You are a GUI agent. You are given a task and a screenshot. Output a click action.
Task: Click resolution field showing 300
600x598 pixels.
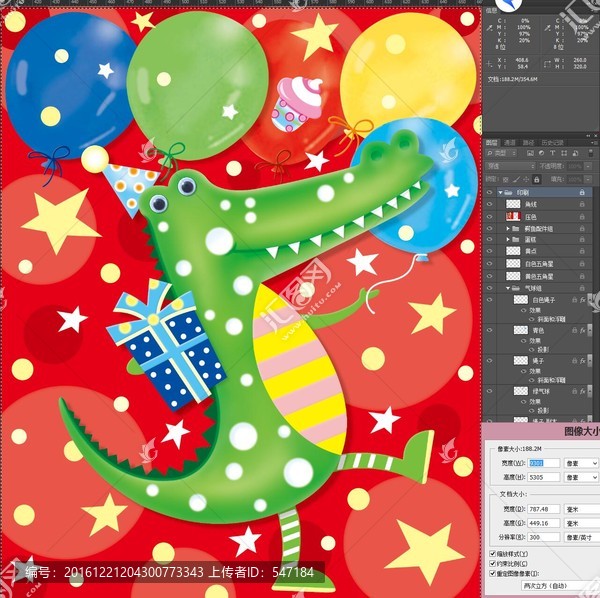[544, 538]
